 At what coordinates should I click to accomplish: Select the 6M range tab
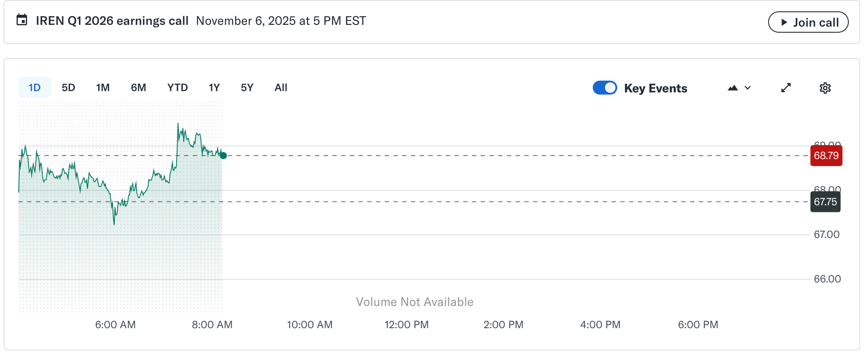coord(138,88)
